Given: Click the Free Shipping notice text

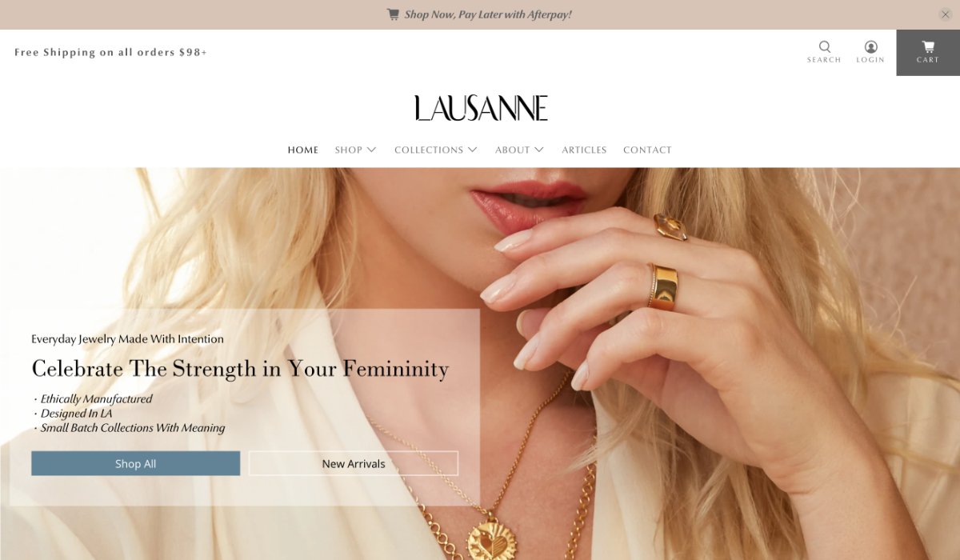Looking at the screenshot, I should click(x=110, y=52).
